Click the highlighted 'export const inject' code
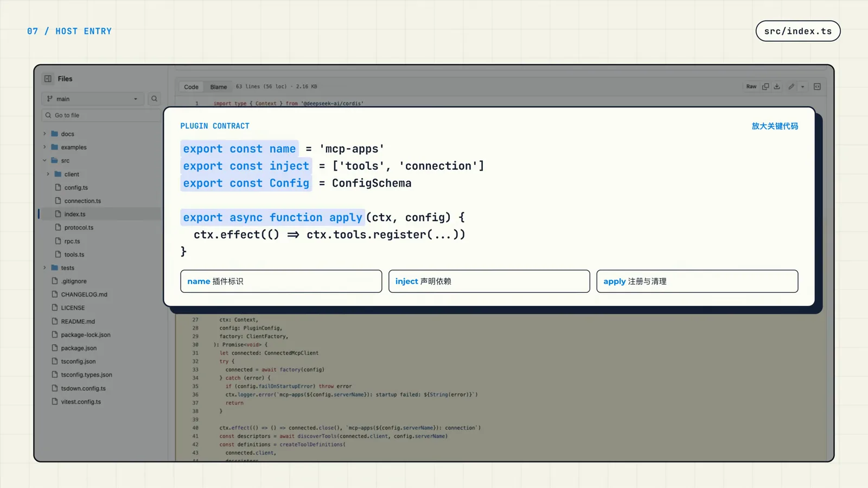 246,166
